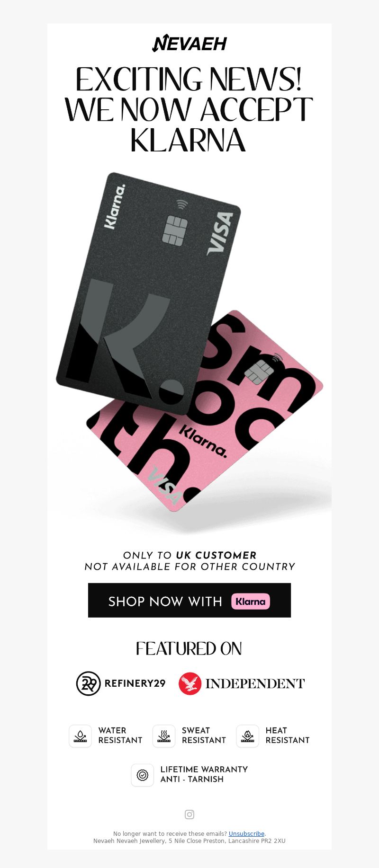
Task: Click the lifetime warranty badge icon
Action: coord(142,775)
